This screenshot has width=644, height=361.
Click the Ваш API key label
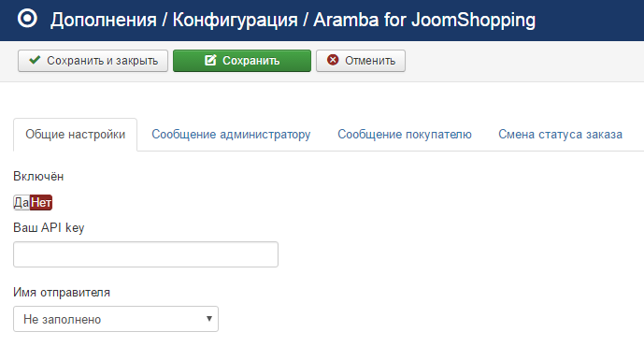coord(49,228)
